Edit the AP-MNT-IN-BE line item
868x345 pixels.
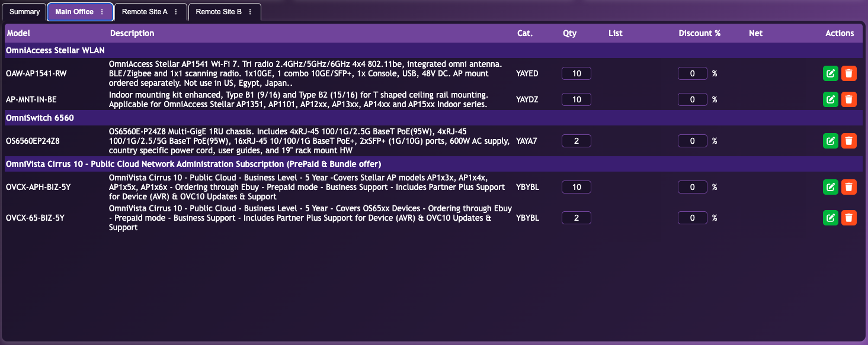[x=831, y=99]
